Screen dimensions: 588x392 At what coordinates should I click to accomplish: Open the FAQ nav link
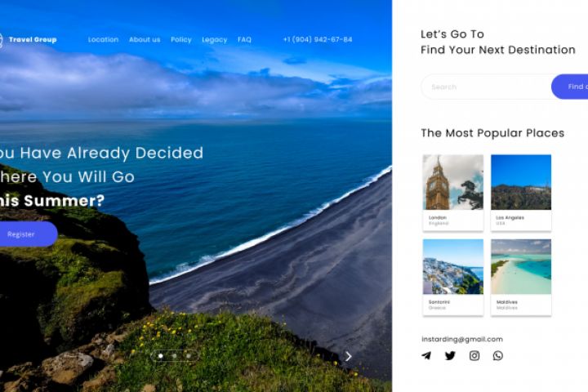[x=244, y=39]
